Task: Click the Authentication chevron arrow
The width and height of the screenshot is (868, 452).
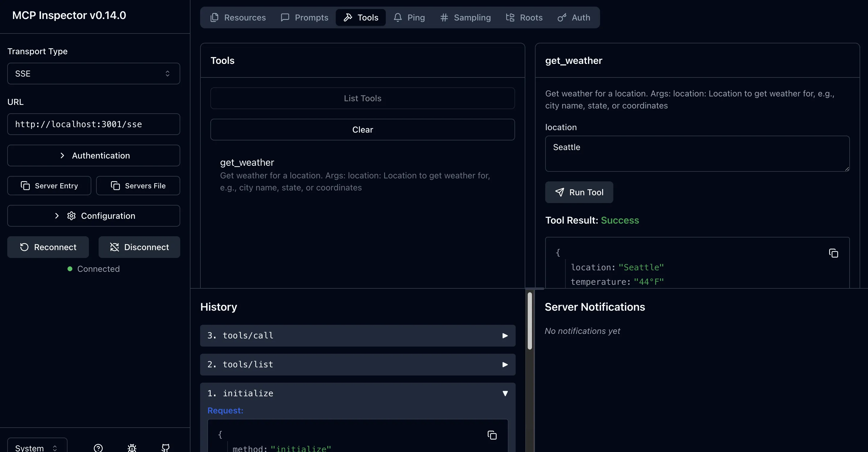Action: click(62, 155)
